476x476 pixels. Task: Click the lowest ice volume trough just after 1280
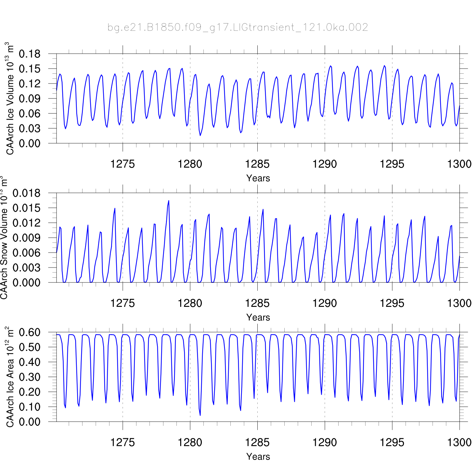pos(200,136)
